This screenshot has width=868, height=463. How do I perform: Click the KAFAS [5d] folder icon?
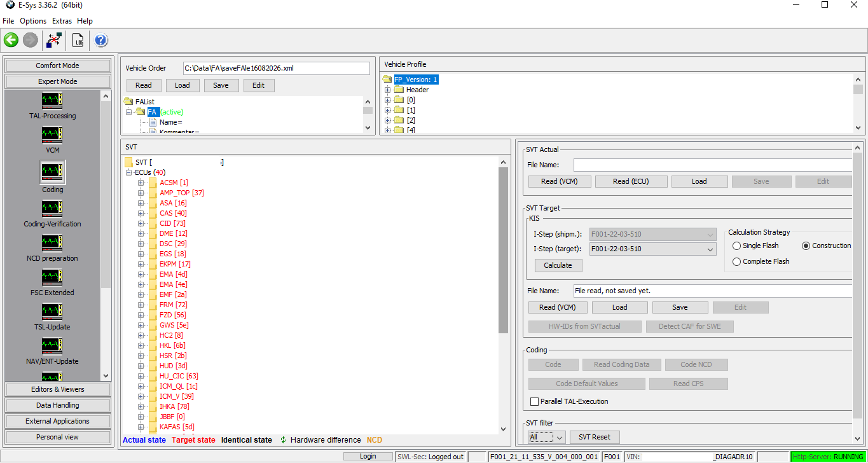click(x=153, y=427)
